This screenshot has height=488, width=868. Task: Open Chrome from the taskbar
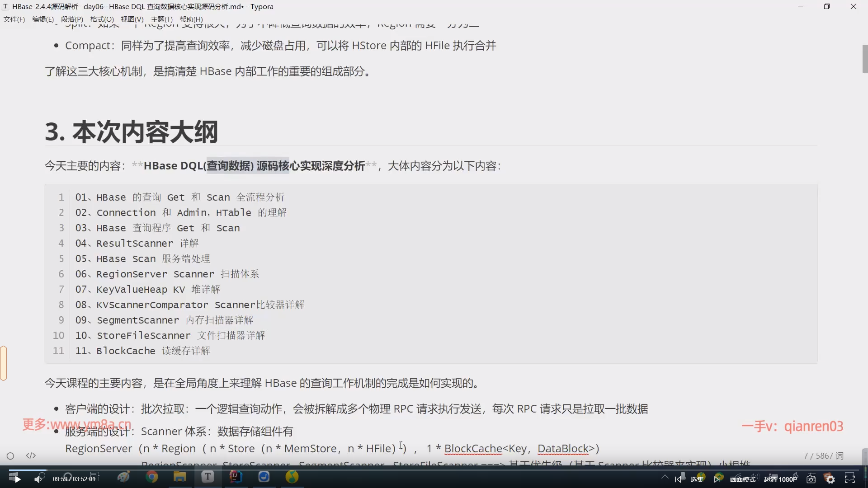152,477
